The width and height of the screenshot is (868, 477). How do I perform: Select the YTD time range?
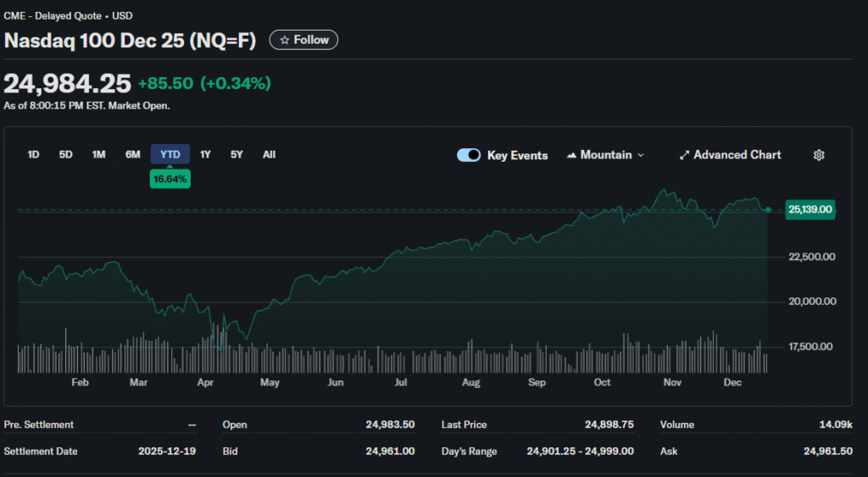(x=170, y=154)
